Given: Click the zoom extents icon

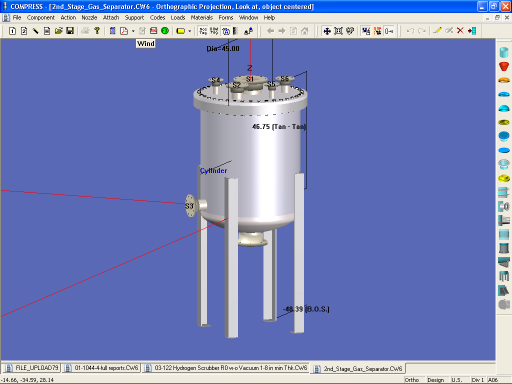Looking at the screenshot, I should pyautogui.click(x=338, y=31).
